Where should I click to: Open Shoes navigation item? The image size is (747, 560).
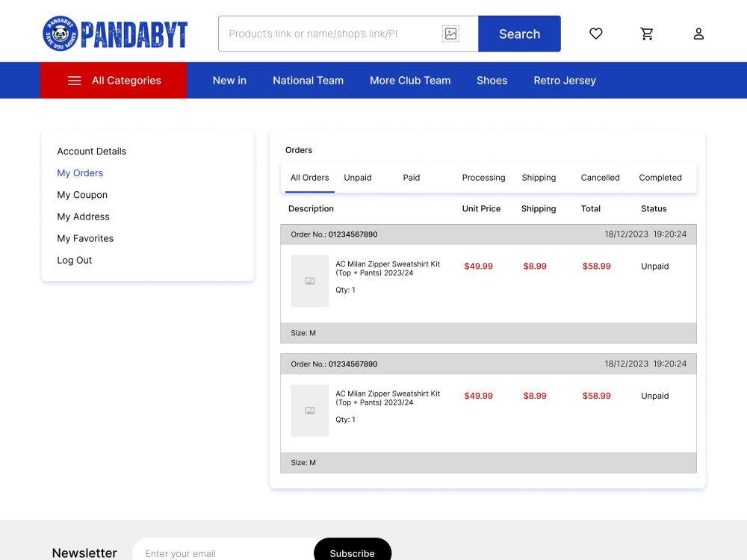coord(492,81)
